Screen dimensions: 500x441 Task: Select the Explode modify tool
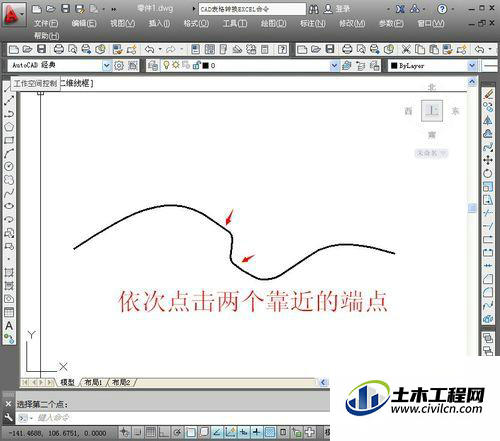[488, 318]
